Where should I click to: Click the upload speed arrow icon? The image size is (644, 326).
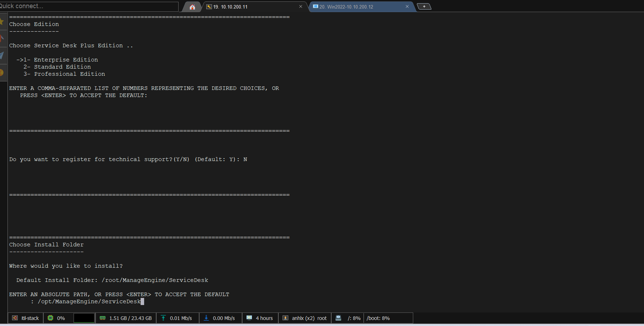[163, 318]
